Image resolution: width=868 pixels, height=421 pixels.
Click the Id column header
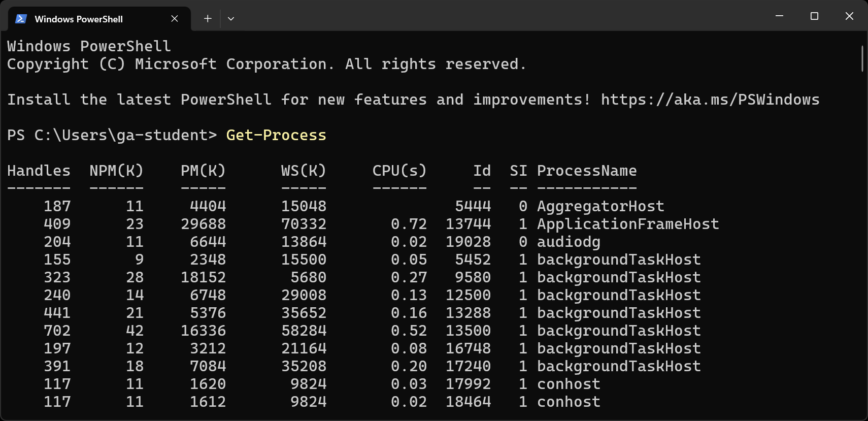click(482, 171)
